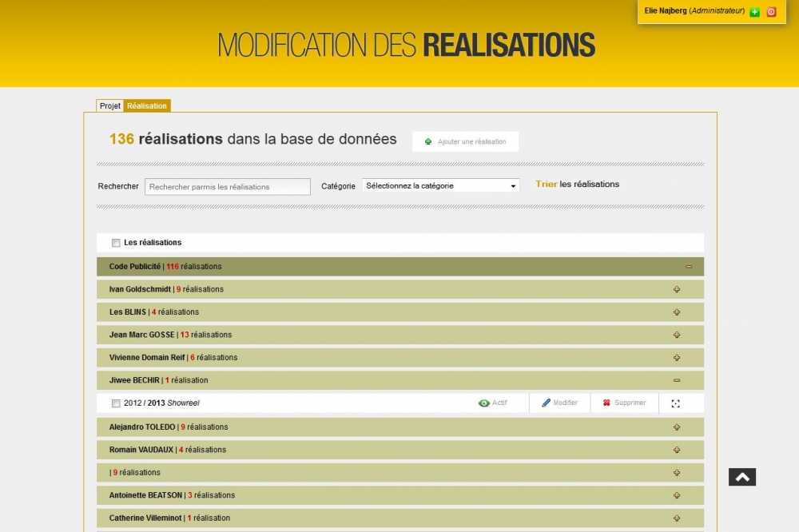Expand Ivan Goldschmidt's réalisations
The height and width of the screenshot is (532, 799).
point(677,289)
